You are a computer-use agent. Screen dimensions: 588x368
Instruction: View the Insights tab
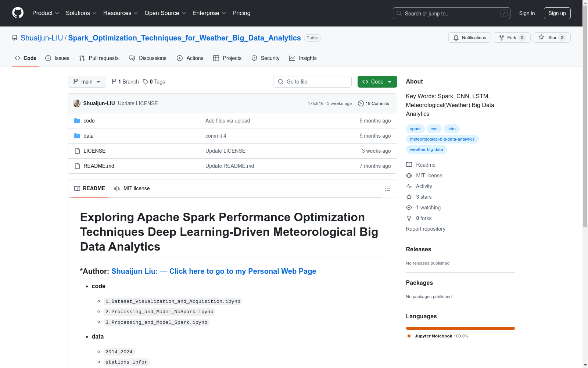click(303, 58)
